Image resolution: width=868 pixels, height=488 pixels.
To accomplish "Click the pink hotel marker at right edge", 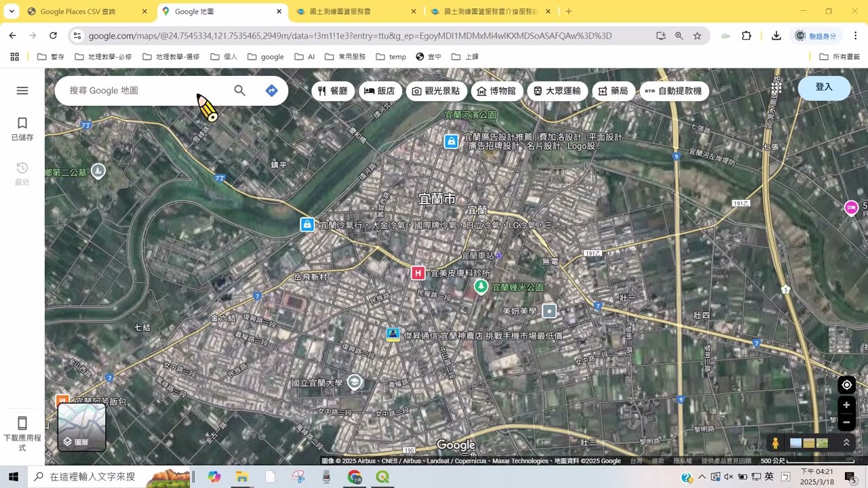I will (x=851, y=207).
